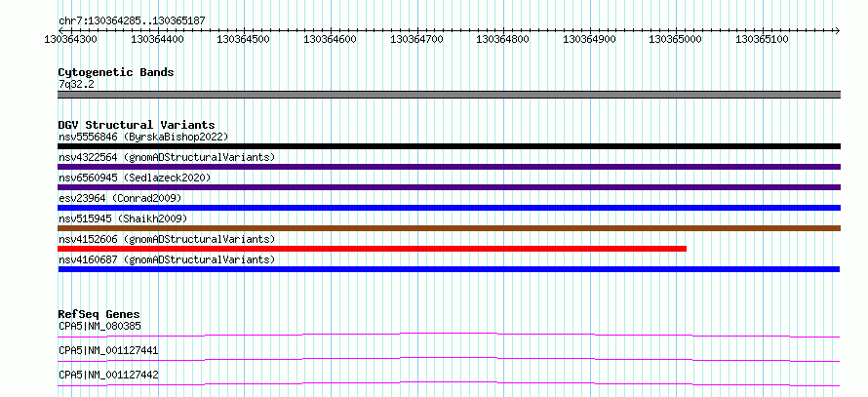Click the RefSeq Genes track title
Viewport: 868px width, 397px height.
(x=99, y=314)
